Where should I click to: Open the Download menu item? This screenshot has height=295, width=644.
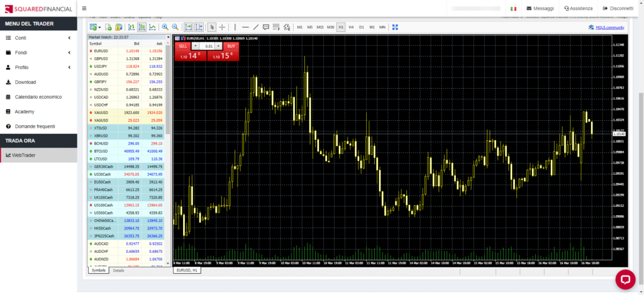(x=38, y=82)
